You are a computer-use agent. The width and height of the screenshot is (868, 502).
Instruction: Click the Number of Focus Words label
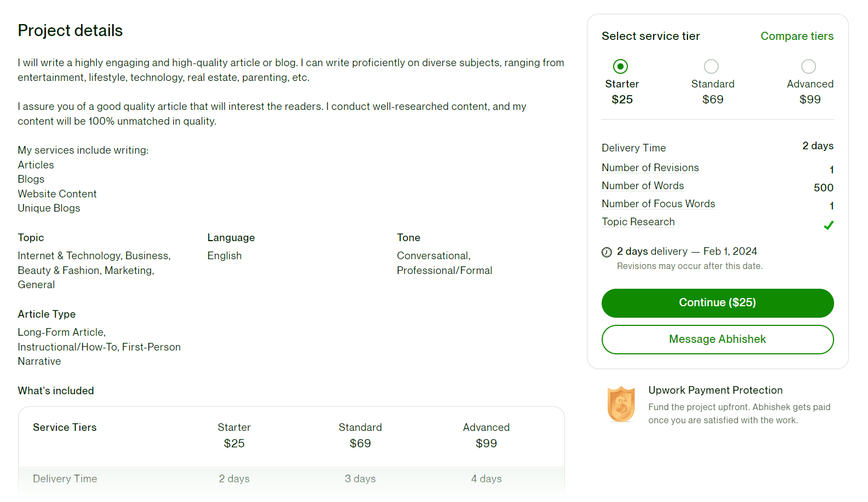pyautogui.click(x=659, y=204)
